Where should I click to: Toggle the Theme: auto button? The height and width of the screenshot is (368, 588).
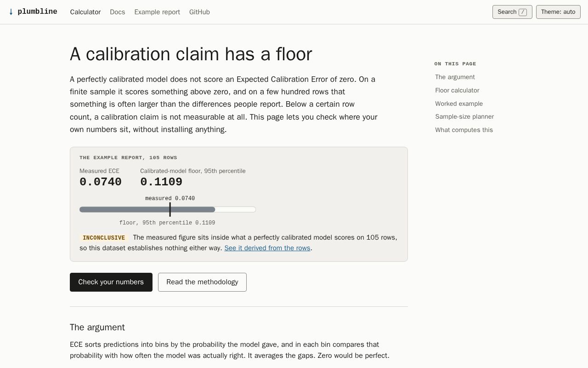558,12
